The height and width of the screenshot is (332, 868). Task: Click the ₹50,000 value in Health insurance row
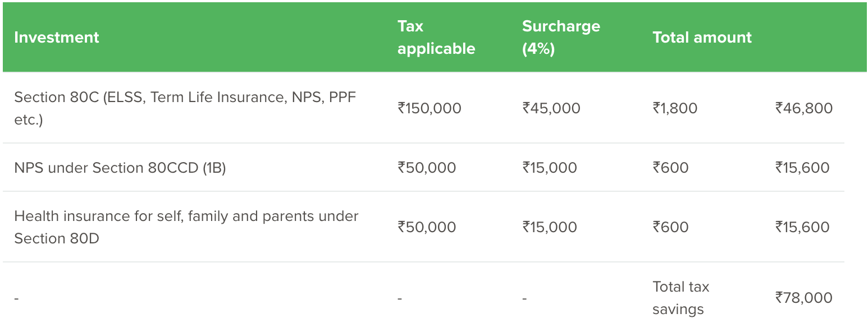[427, 227]
